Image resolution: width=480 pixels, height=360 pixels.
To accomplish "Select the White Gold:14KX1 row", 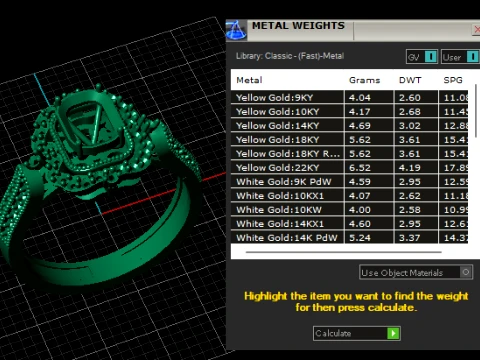I will coord(349,223).
